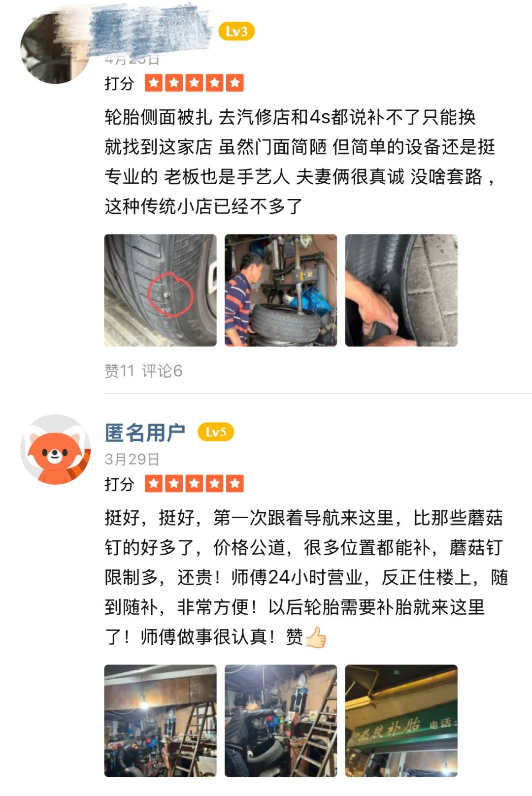Open dim workshop photo with ladder
532x796 pixels.
point(161,721)
